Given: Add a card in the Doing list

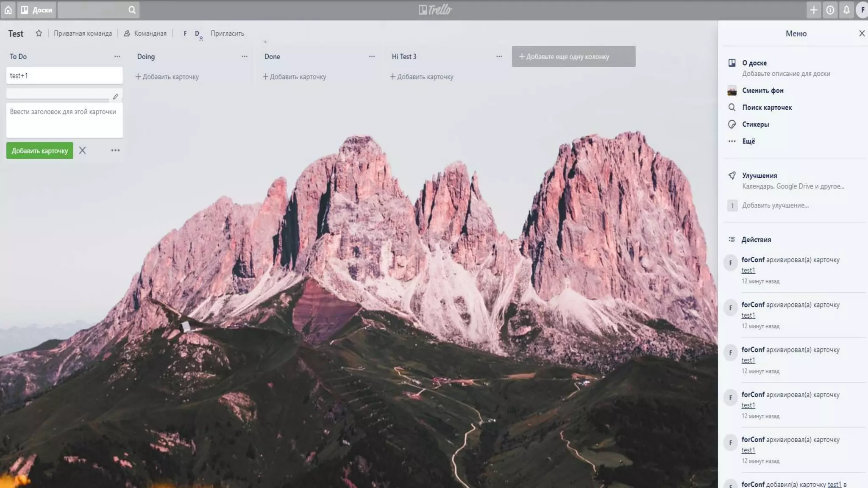Looking at the screenshot, I should [x=167, y=77].
